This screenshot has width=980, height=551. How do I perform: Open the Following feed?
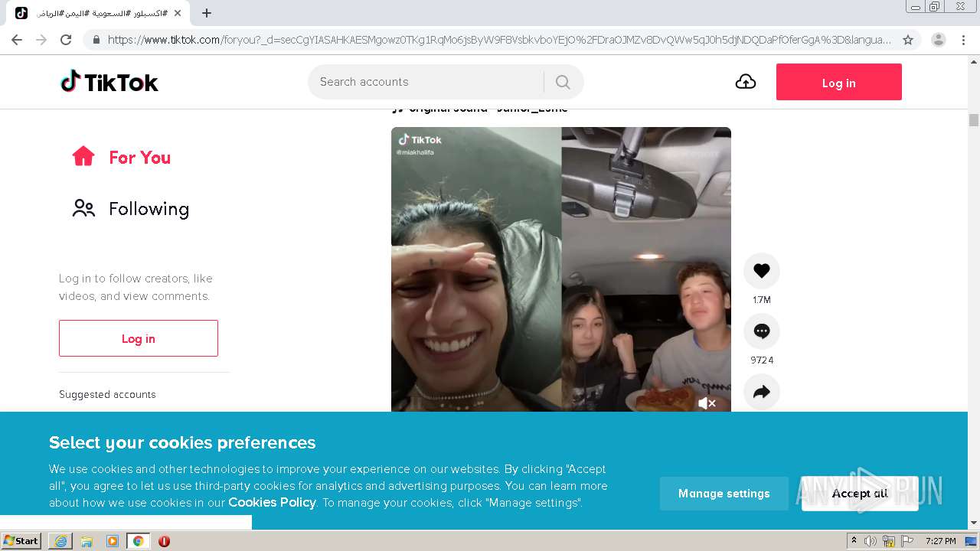coord(131,209)
